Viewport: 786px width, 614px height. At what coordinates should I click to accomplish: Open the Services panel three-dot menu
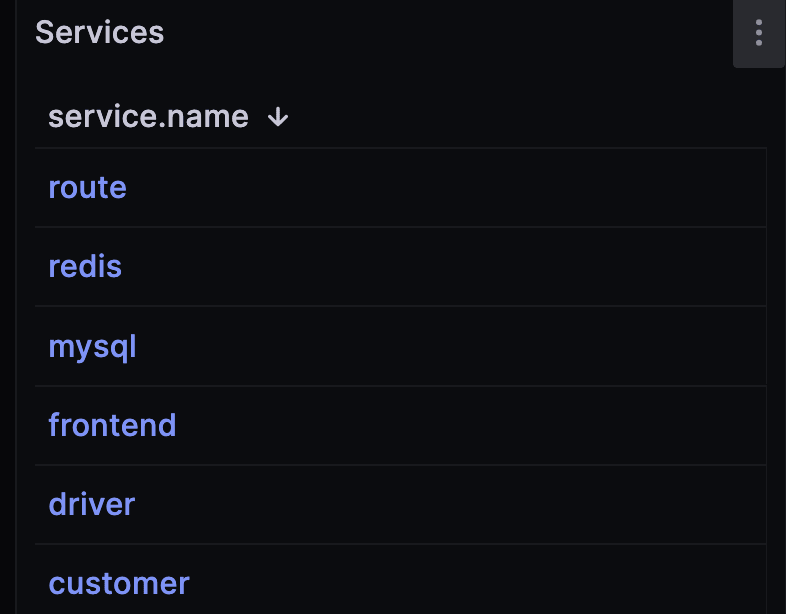(x=758, y=33)
